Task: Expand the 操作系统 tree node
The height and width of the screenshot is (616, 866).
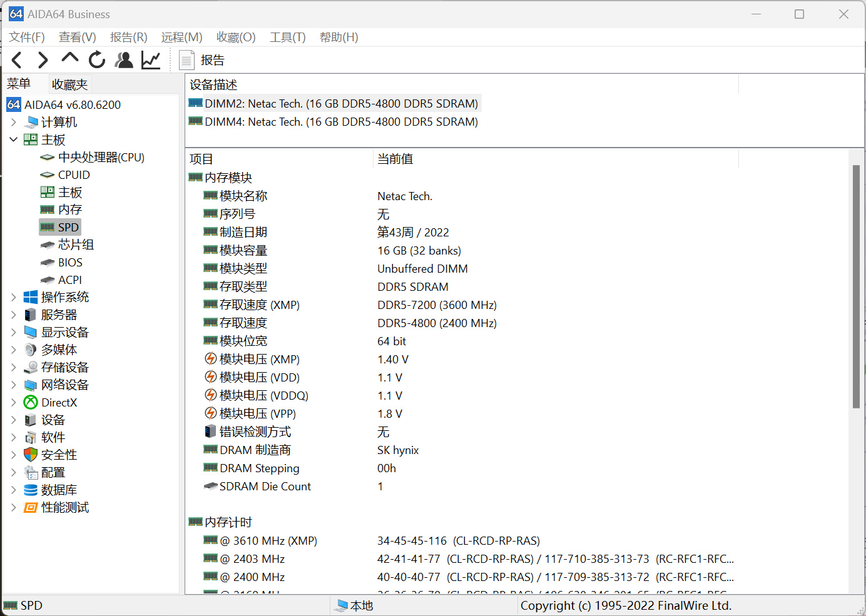Action: coord(13,297)
